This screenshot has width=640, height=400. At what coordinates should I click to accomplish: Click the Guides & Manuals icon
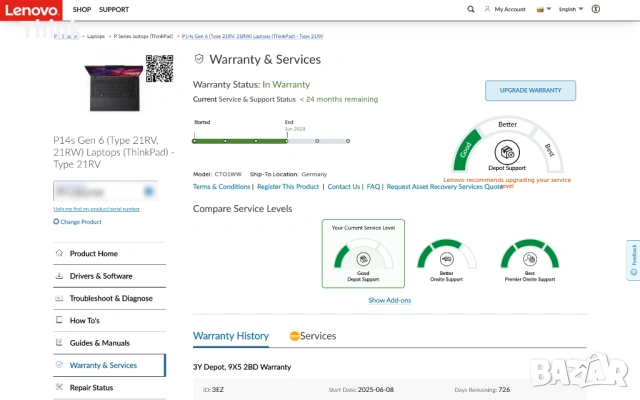[59, 342]
